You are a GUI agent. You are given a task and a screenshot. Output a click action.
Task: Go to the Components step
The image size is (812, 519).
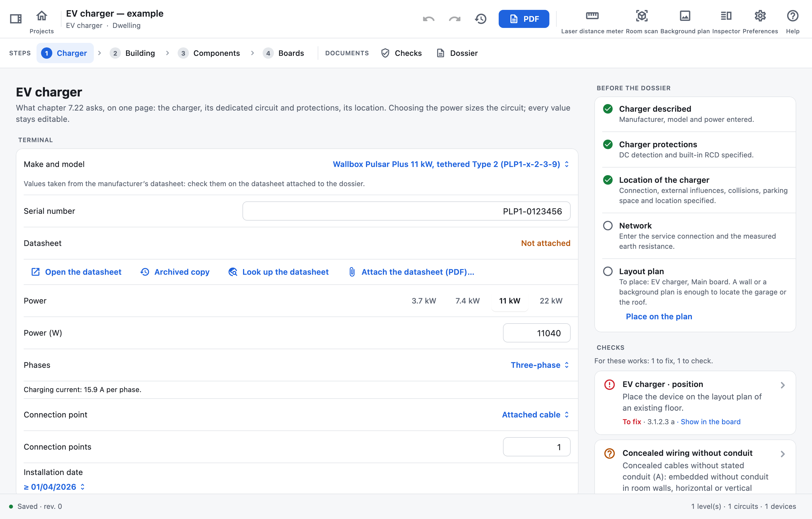coord(209,53)
